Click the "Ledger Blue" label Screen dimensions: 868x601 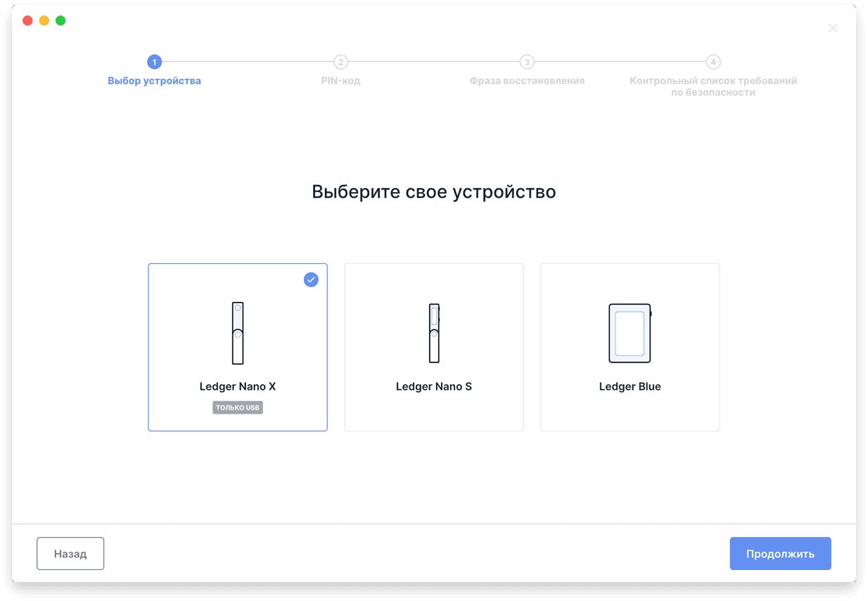click(x=630, y=386)
